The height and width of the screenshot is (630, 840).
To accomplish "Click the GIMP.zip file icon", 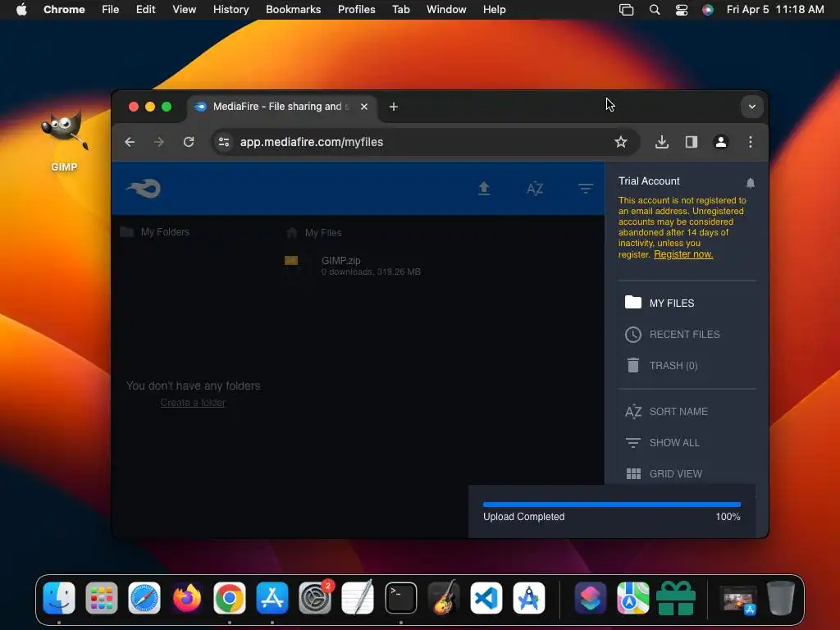I will point(291,261).
